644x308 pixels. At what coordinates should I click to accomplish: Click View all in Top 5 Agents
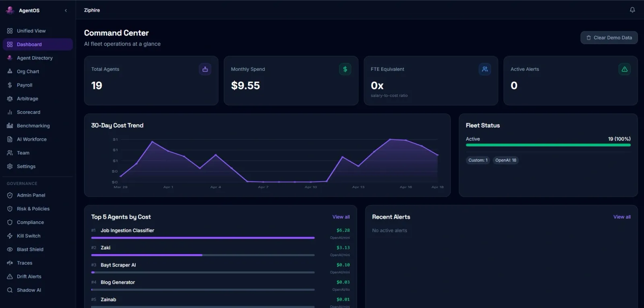pyautogui.click(x=341, y=217)
